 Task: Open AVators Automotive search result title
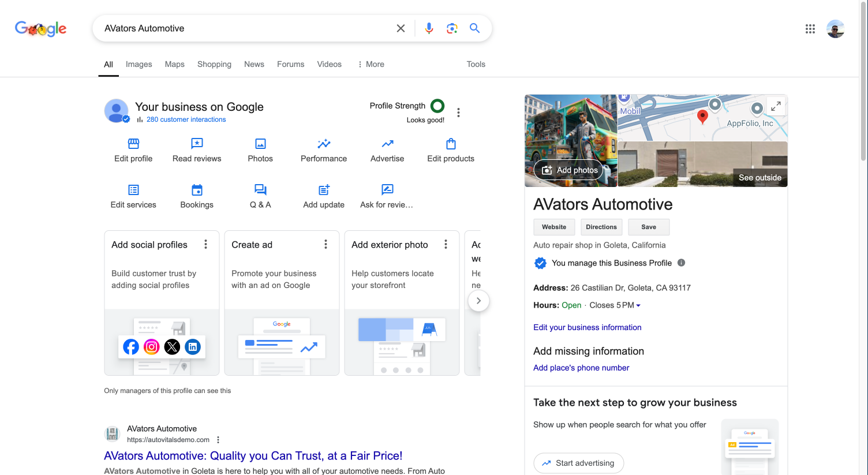[253, 456]
